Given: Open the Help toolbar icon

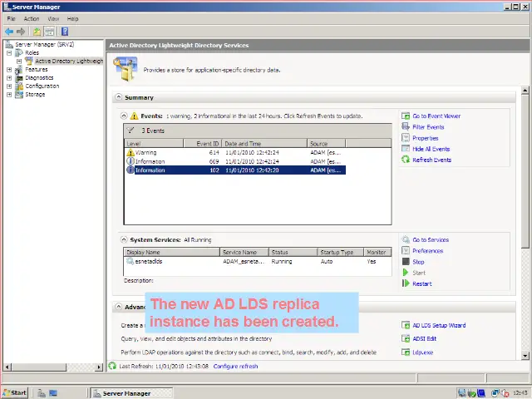Looking at the screenshot, I should (x=65, y=32).
